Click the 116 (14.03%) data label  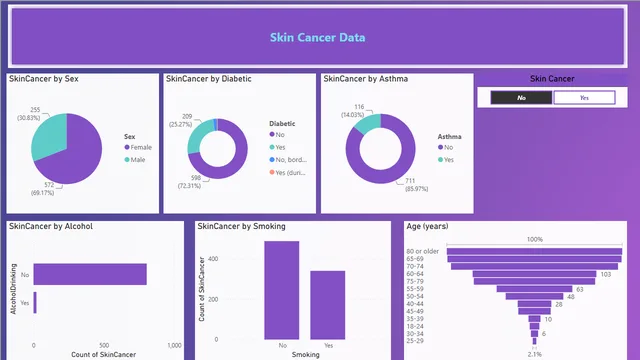click(x=353, y=111)
